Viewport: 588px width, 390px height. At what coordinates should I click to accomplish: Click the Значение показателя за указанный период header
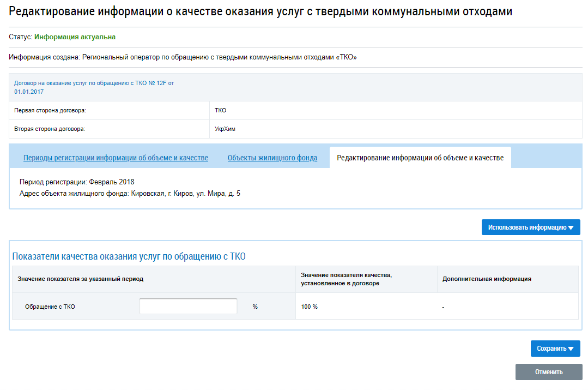[80, 279]
